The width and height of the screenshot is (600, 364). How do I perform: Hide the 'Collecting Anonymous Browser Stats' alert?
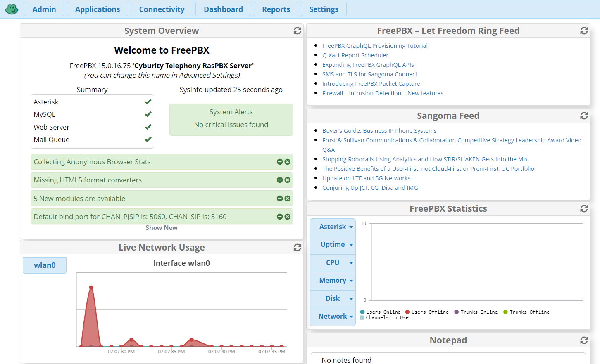pos(280,162)
